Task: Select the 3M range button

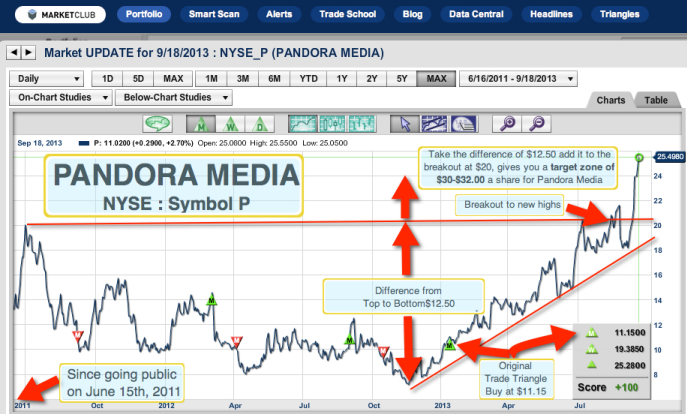Action: point(243,79)
